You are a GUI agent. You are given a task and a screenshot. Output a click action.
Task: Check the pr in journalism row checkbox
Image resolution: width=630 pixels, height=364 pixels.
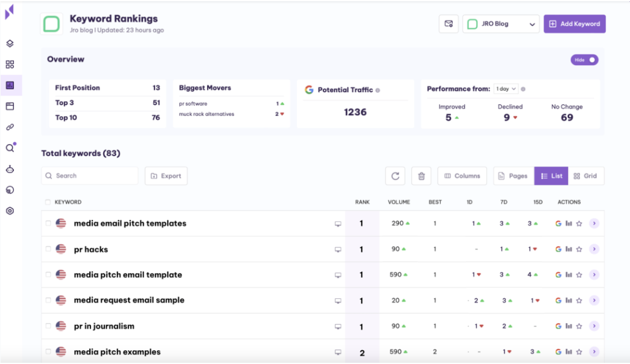pyautogui.click(x=48, y=326)
